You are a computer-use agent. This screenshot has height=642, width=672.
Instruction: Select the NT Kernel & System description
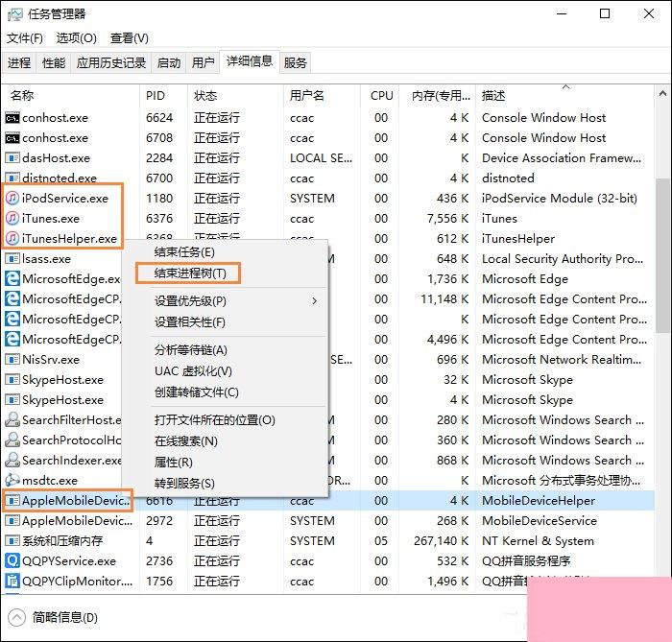(538, 540)
